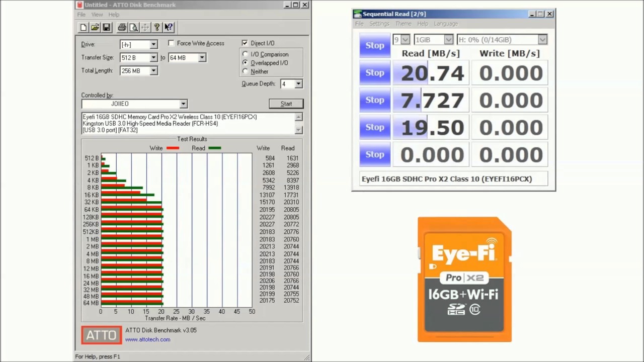Click the 7.727 read speed progress cell
Viewport: 644px width, 362px height.
pos(431,100)
